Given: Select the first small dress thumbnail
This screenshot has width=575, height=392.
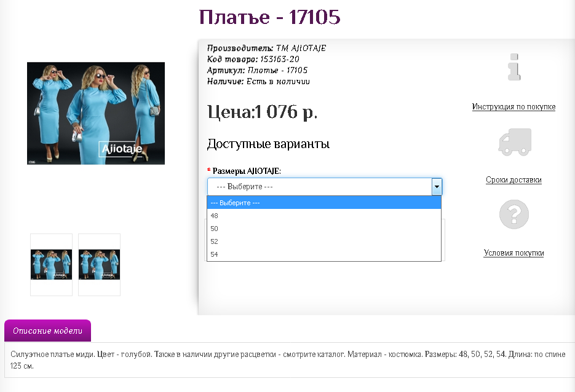Looking at the screenshot, I should [52, 265].
